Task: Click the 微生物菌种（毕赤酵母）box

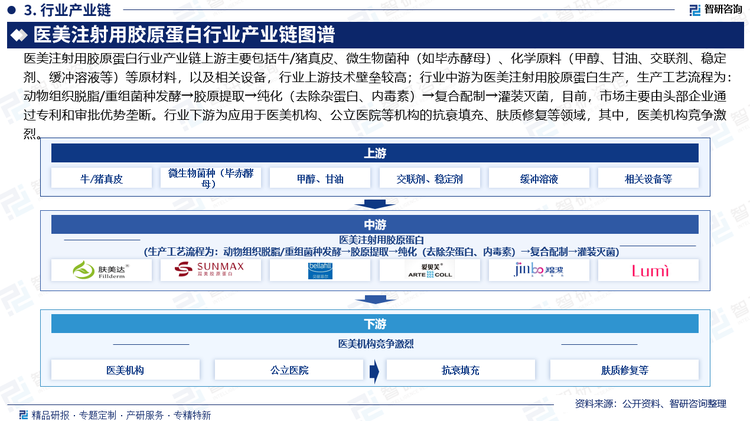Action: pyautogui.click(x=210, y=178)
